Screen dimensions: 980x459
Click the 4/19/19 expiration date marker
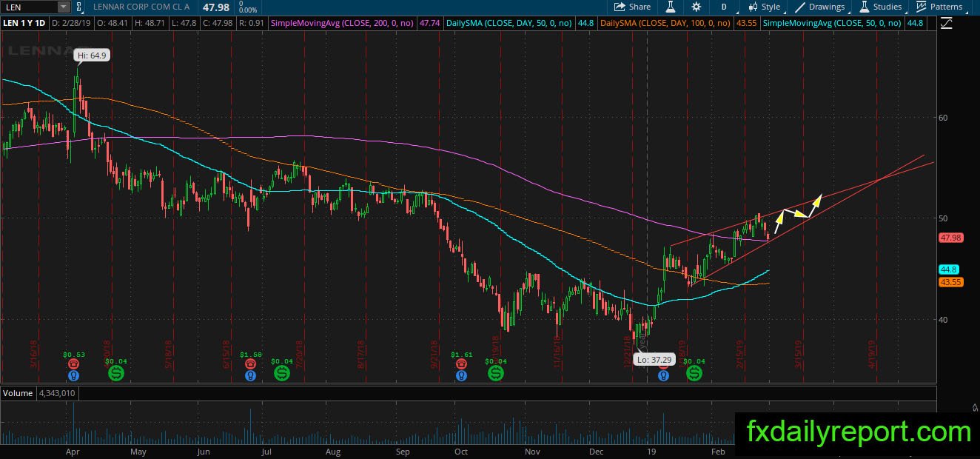[873, 353]
